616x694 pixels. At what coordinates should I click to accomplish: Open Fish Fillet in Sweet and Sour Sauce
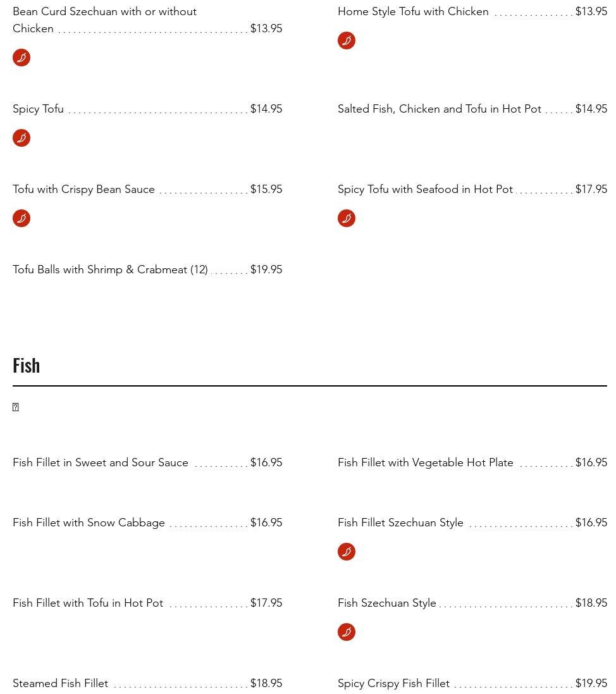tap(101, 462)
